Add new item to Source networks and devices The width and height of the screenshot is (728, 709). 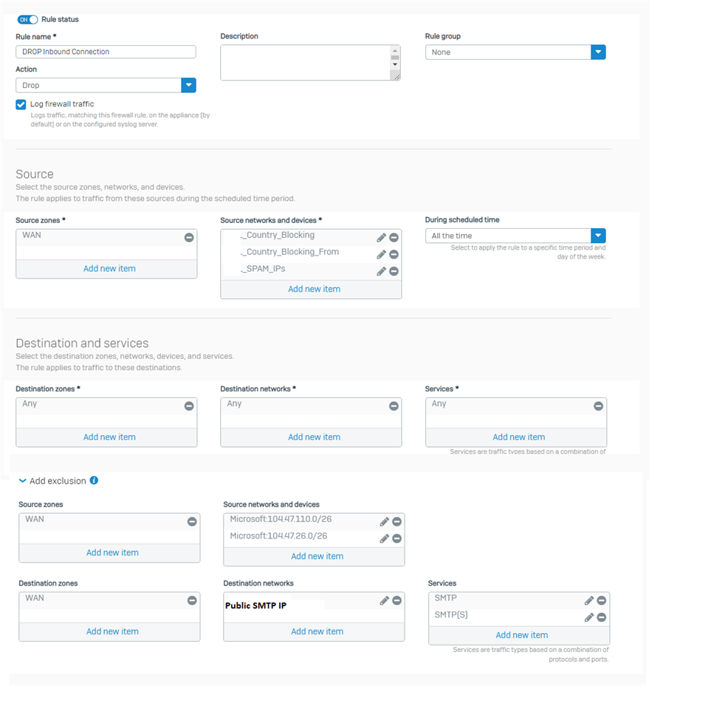pos(314,289)
